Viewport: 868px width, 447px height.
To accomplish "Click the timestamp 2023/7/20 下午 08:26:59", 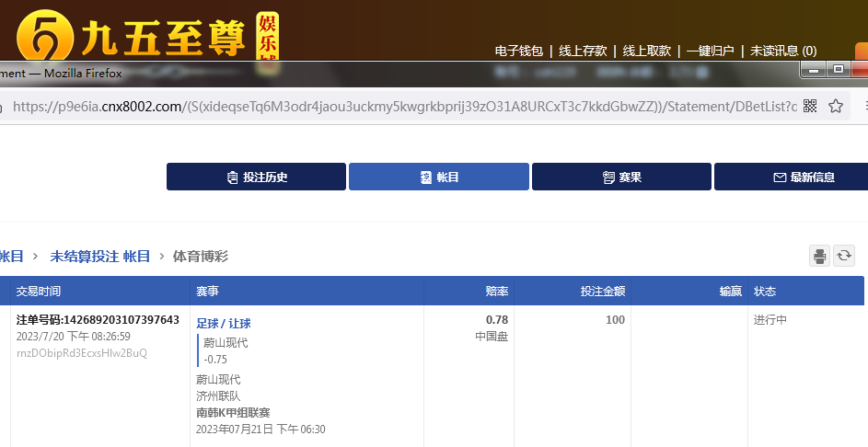I will pyautogui.click(x=74, y=337).
